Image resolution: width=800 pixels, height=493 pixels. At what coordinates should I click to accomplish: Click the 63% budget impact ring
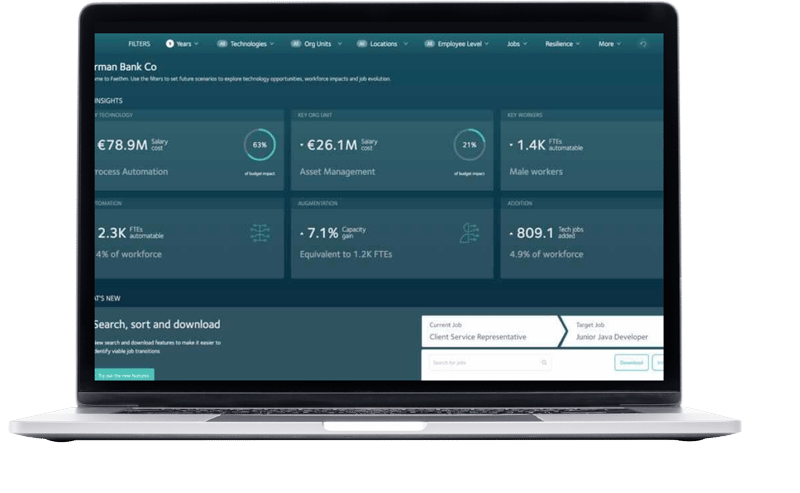click(260, 145)
